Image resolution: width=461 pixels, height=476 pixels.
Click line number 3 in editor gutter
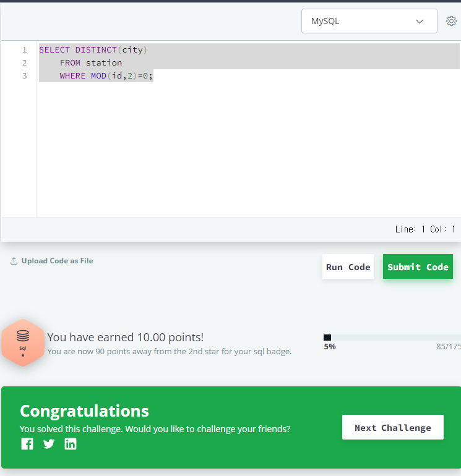coord(24,76)
